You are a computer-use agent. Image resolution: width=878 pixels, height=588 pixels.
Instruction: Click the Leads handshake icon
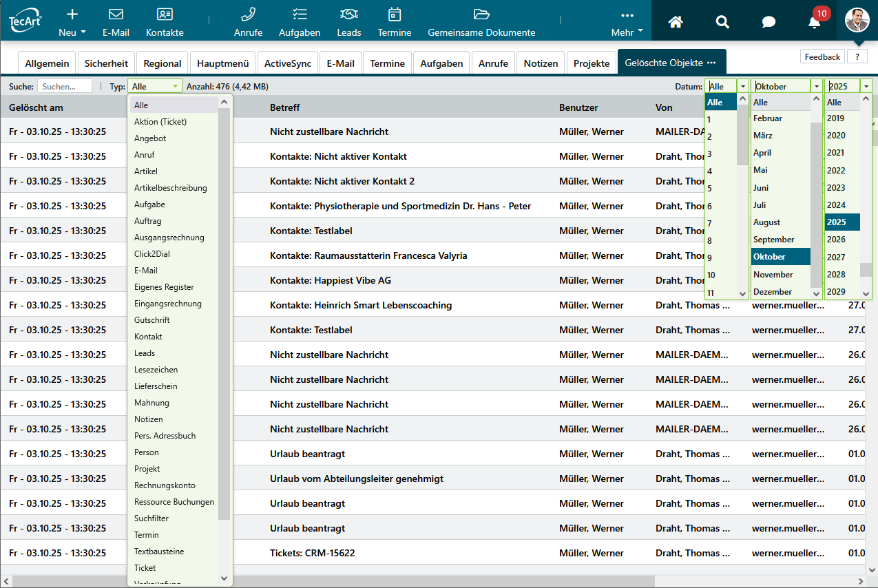[x=349, y=14]
